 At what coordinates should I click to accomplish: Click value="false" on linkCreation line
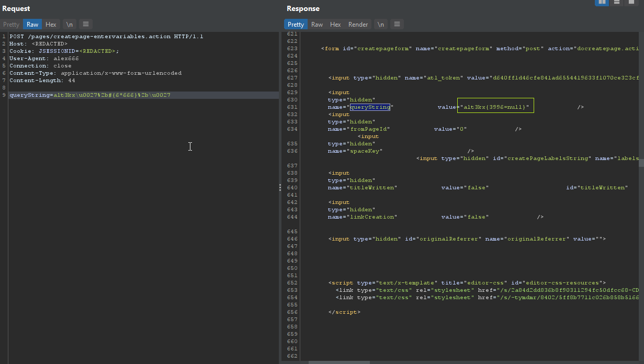pyautogui.click(x=465, y=217)
